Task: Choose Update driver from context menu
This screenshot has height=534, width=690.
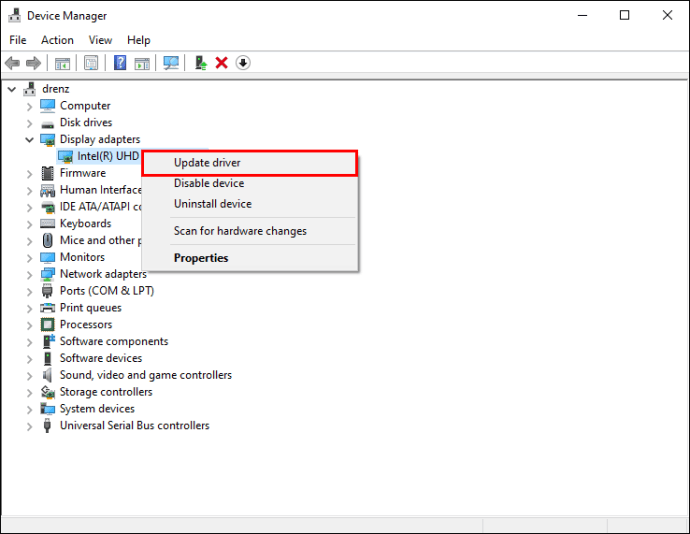Action: [250, 163]
